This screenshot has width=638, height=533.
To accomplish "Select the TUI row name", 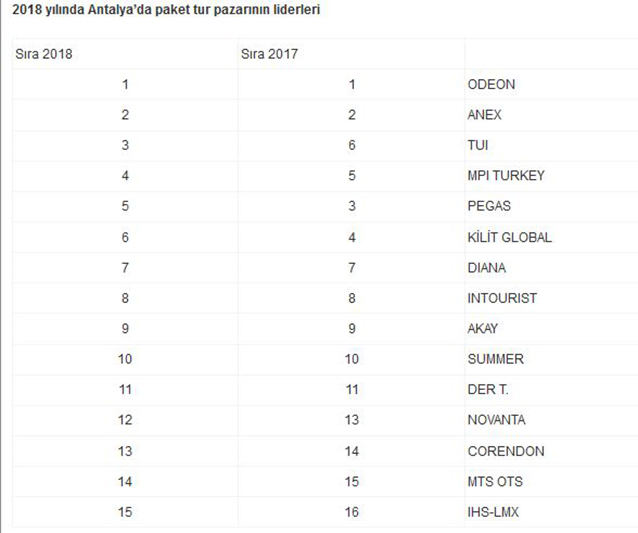I will pos(478,145).
